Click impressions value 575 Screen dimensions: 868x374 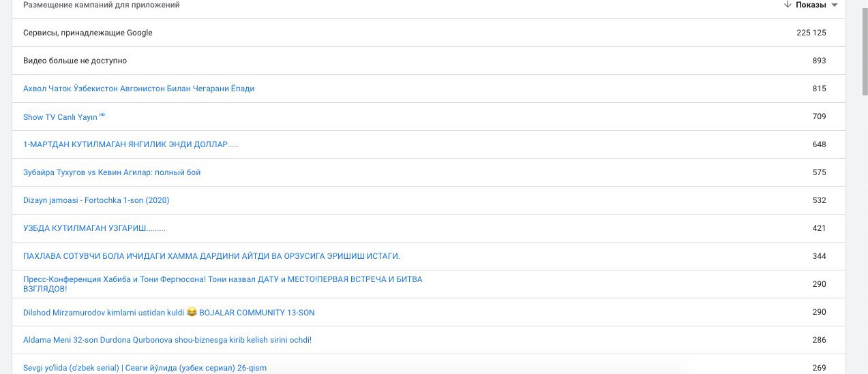[x=819, y=172]
